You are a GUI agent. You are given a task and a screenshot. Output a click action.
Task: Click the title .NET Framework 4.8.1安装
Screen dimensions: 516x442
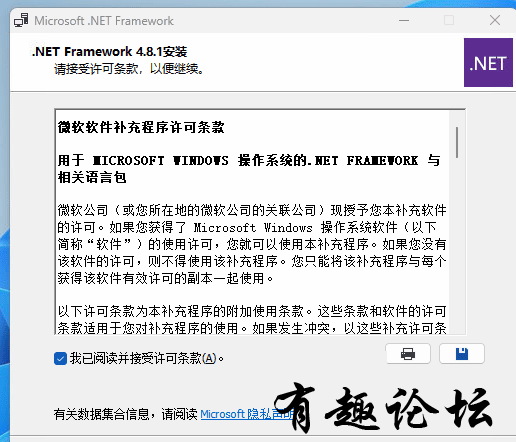(x=109, y=52)
